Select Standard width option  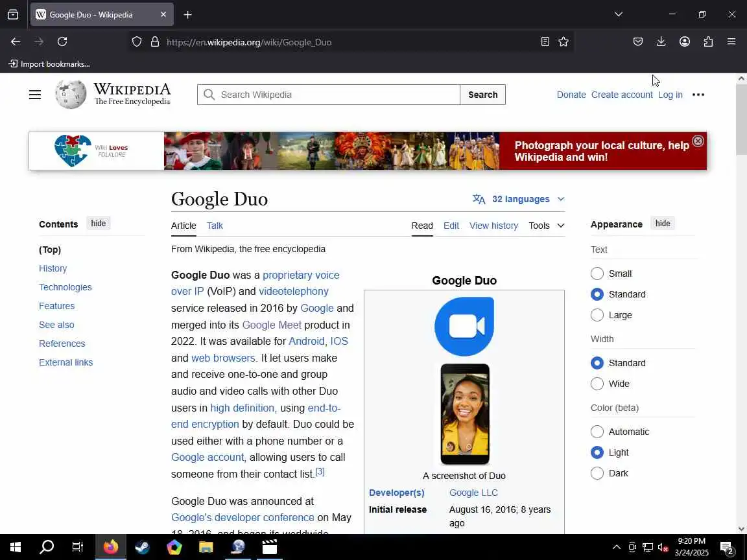click(x=597, y=363)
